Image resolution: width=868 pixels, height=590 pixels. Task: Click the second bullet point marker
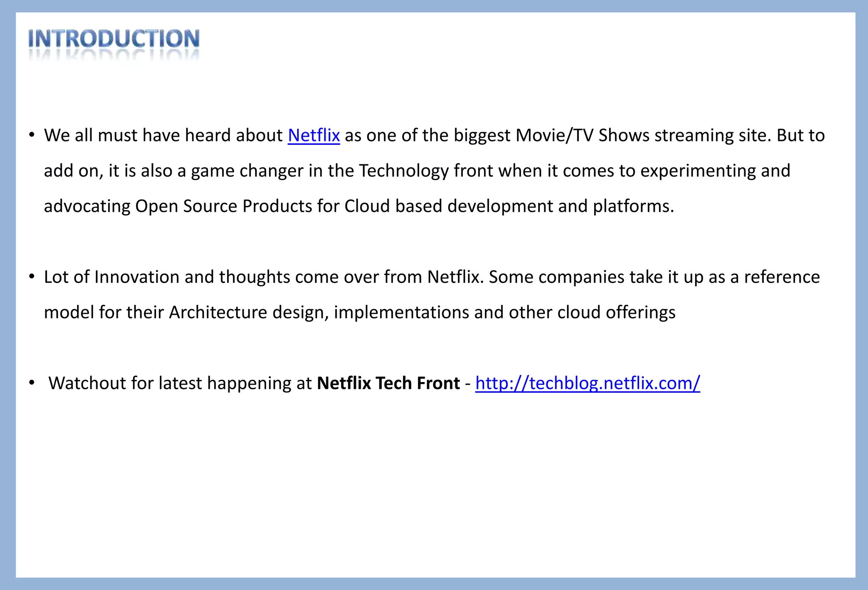tap(32, 277)
